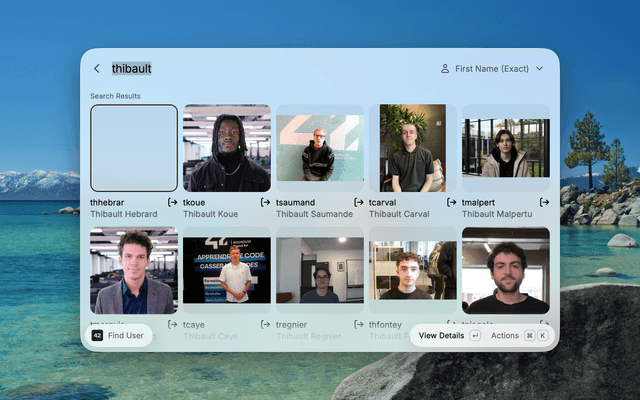Click the open icon next to tcaye
The width and height of the screenshot is (640, 400).
pos(265,324)
